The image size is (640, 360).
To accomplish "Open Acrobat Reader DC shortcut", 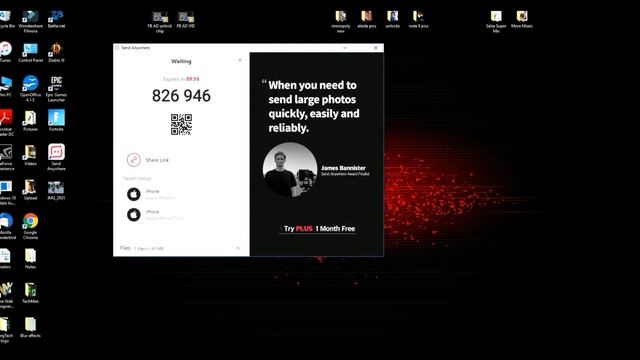I will coord(6,123).
